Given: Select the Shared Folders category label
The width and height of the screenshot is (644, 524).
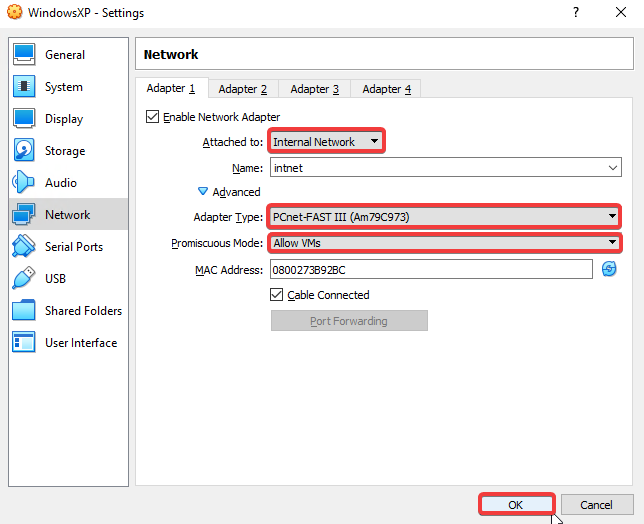Looking at the screenshot, I should pyautogui.click(x=83, y=310).
